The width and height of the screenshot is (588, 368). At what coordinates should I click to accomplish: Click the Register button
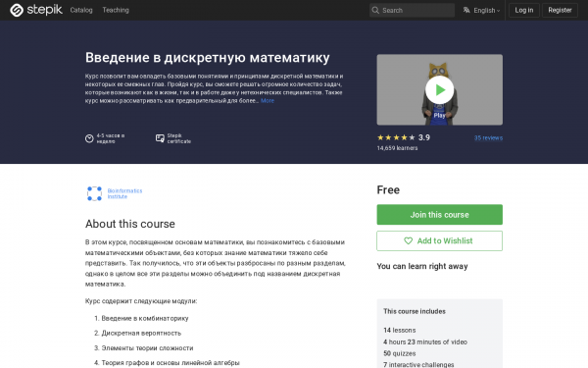point(560,10)
